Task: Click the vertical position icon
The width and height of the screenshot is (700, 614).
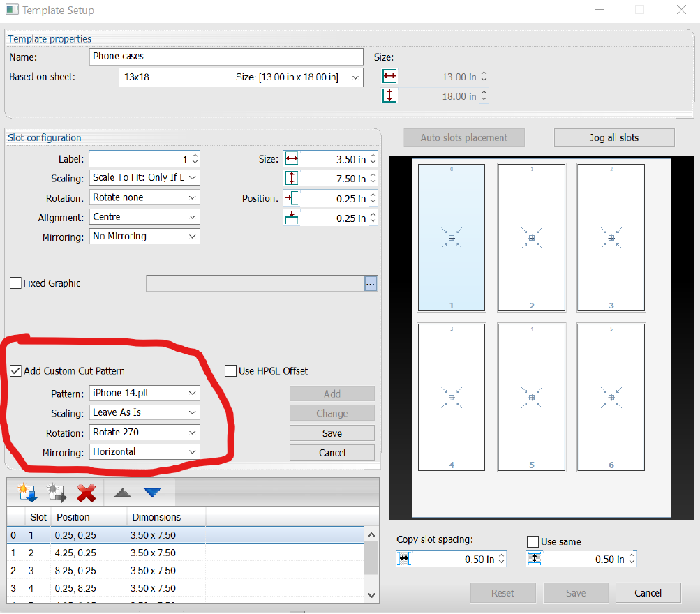Action: tap(292, 218)
